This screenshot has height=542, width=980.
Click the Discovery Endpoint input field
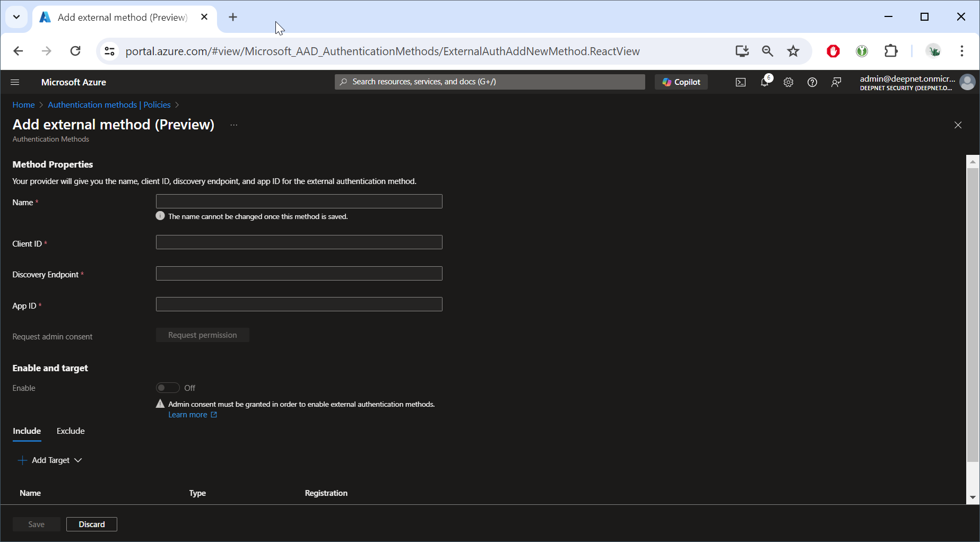[x=299, y=274]
